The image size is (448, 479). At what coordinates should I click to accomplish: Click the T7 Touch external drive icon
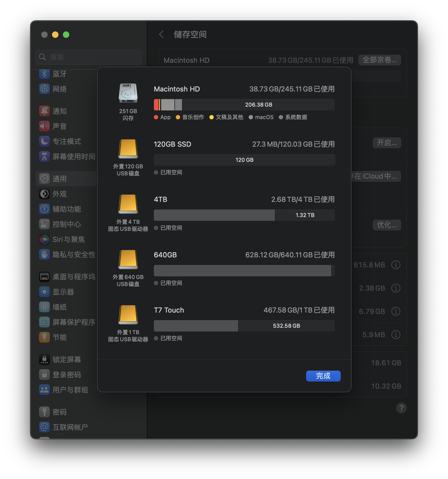[x=128, y=315]
